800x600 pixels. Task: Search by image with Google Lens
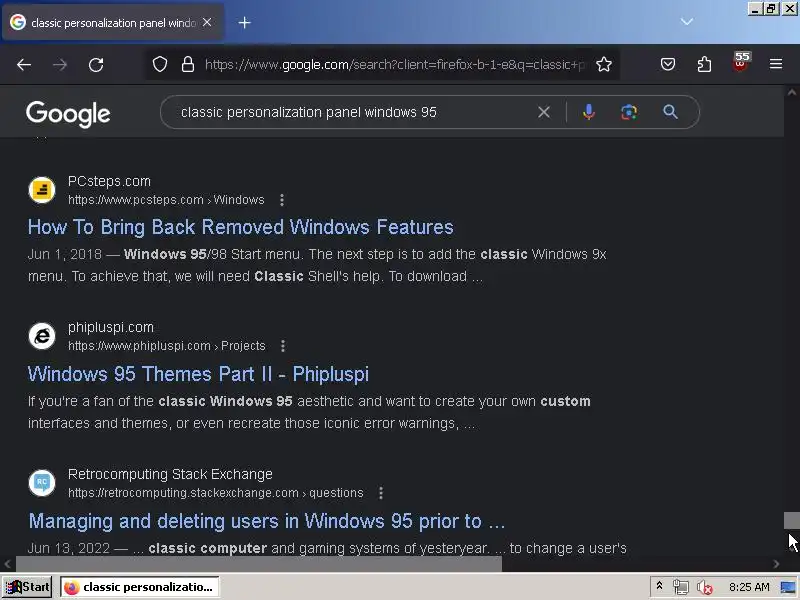click(x=629, y=112)
